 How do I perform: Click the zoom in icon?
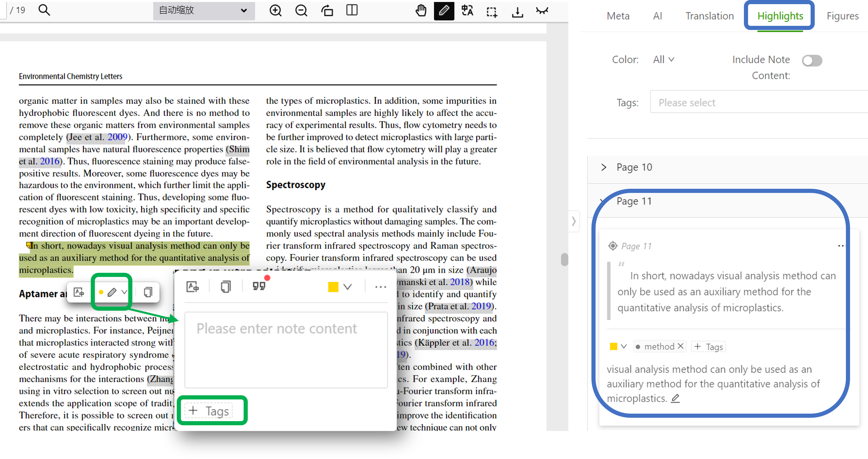pyautogui.click(x=275, y=11)
